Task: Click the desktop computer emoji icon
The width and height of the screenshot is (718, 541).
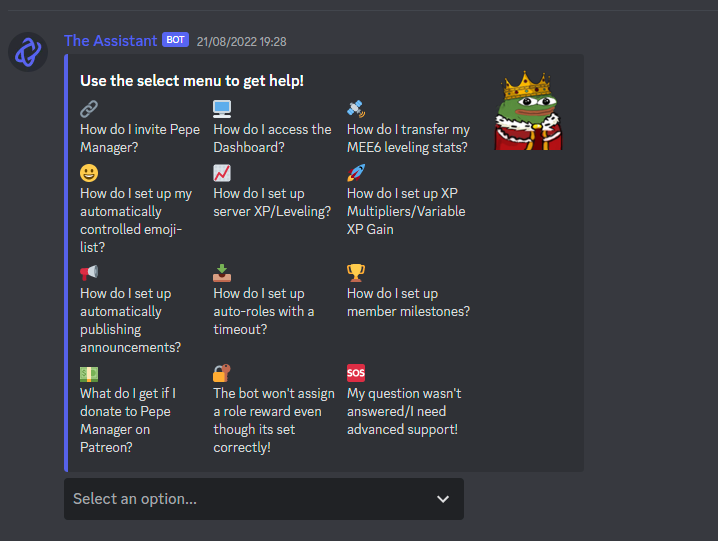Action: point(222,109)
